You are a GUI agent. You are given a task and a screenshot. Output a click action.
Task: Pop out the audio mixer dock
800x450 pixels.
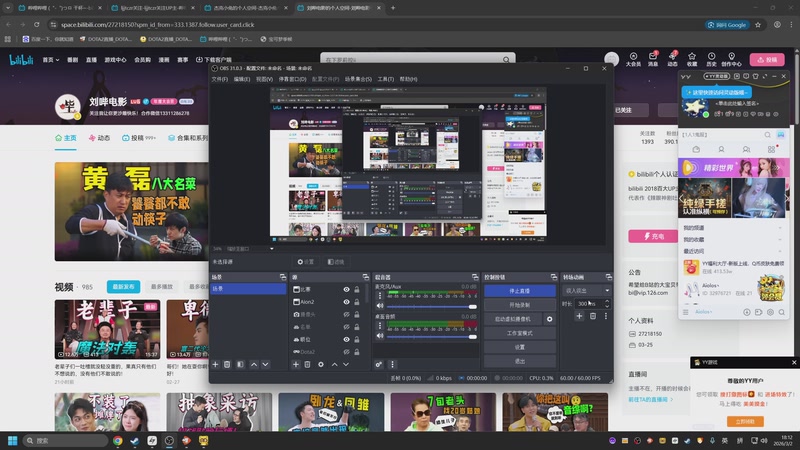tap(475, 277)
